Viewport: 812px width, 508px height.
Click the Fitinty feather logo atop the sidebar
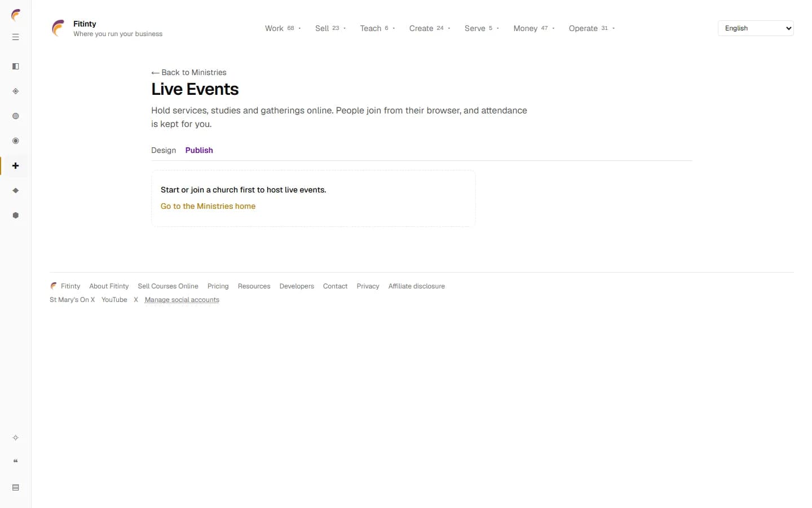coord(16,15)
